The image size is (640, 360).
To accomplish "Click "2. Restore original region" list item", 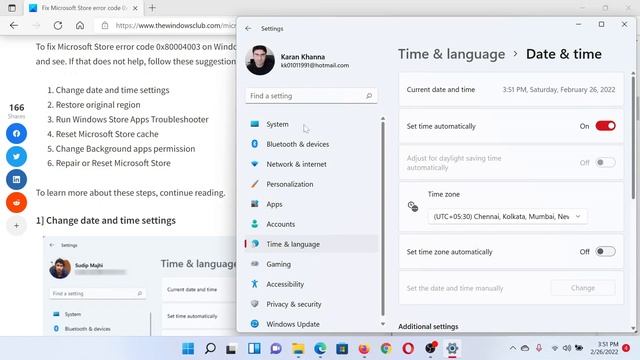I will (x=94, y=104).
